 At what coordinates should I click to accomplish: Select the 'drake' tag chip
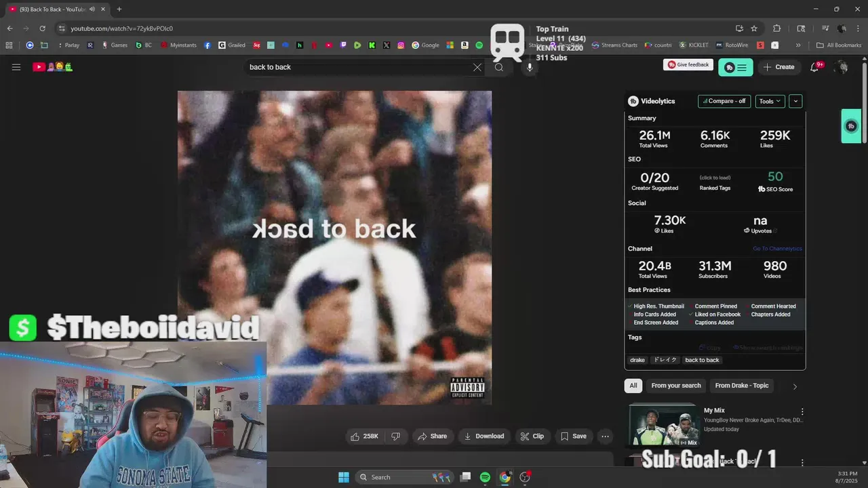pos(637,360)
